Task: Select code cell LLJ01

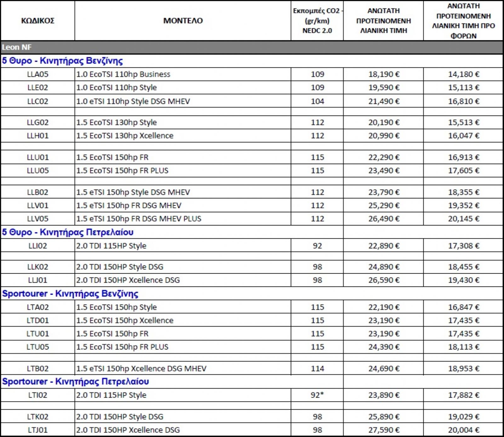Action: (x=37, y=280)
